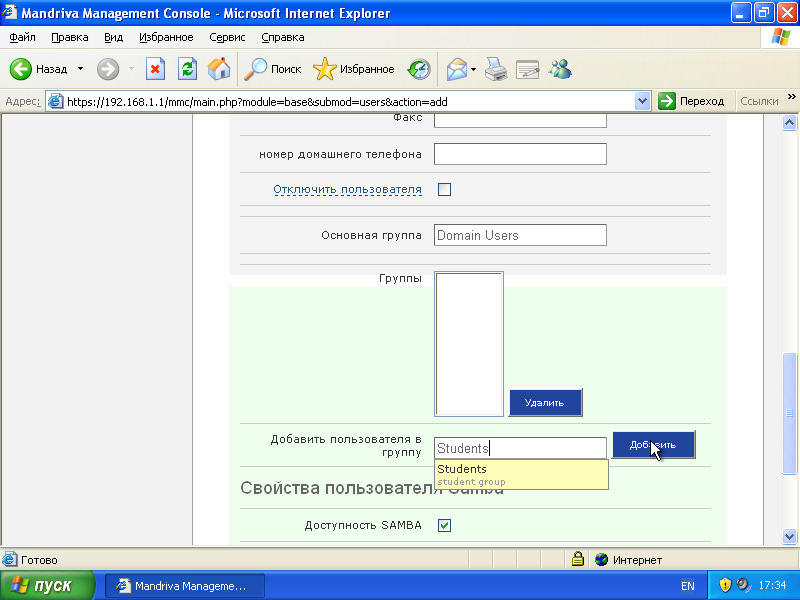Click the Отключить пользователя link
Screen dimensions: 800x600
(x=347, y=189)
